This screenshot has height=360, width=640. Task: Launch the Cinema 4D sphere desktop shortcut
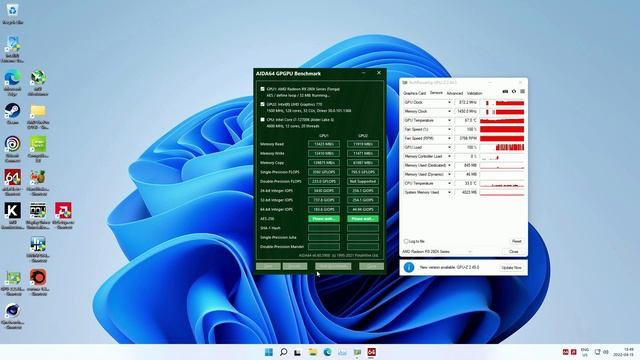(12, 315)
